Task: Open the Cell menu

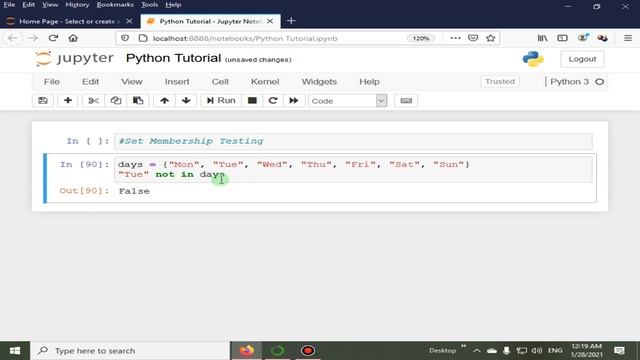Action: [x=220, y=82]
